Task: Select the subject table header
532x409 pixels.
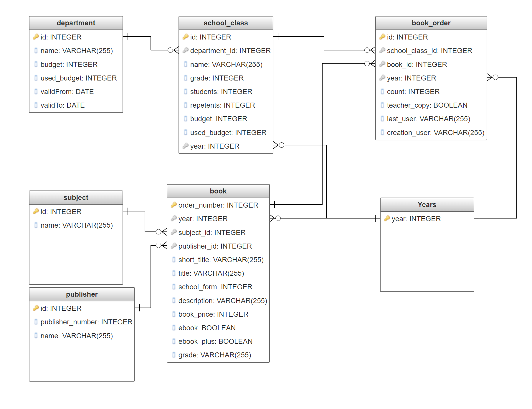Action: coord(76,198)
